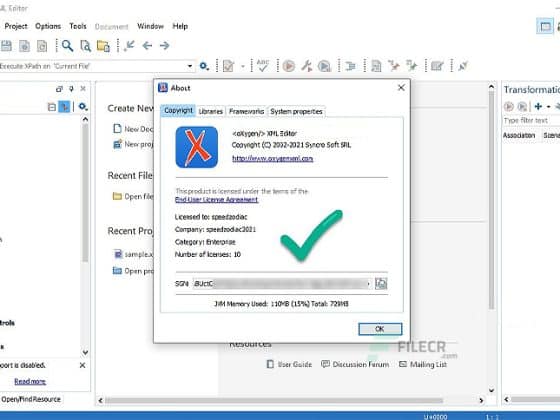This screenshot has height=420, width=560.
Task: Click the edit pencil icon in the toolbar
Action: click(x=437, y=66)
